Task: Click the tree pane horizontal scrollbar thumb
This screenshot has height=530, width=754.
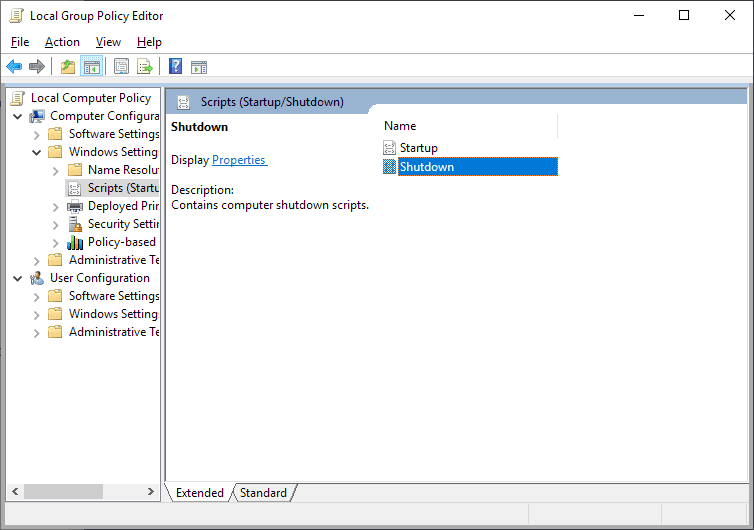Action: (63, 491)
